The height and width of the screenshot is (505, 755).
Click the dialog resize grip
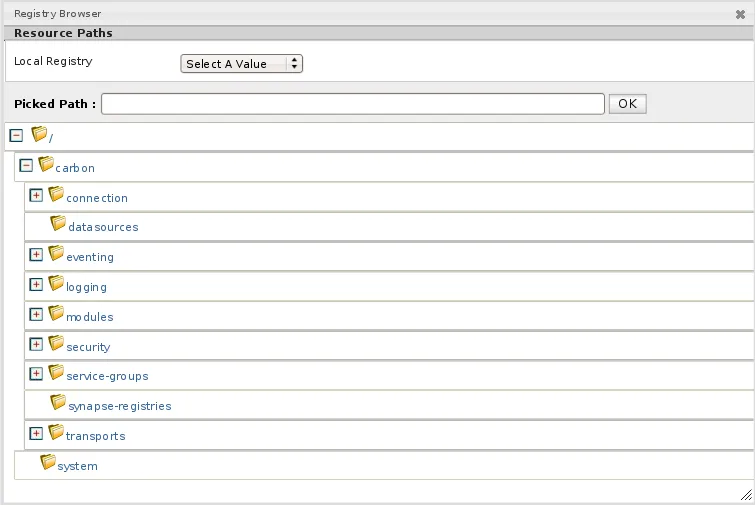coord(746,494)
